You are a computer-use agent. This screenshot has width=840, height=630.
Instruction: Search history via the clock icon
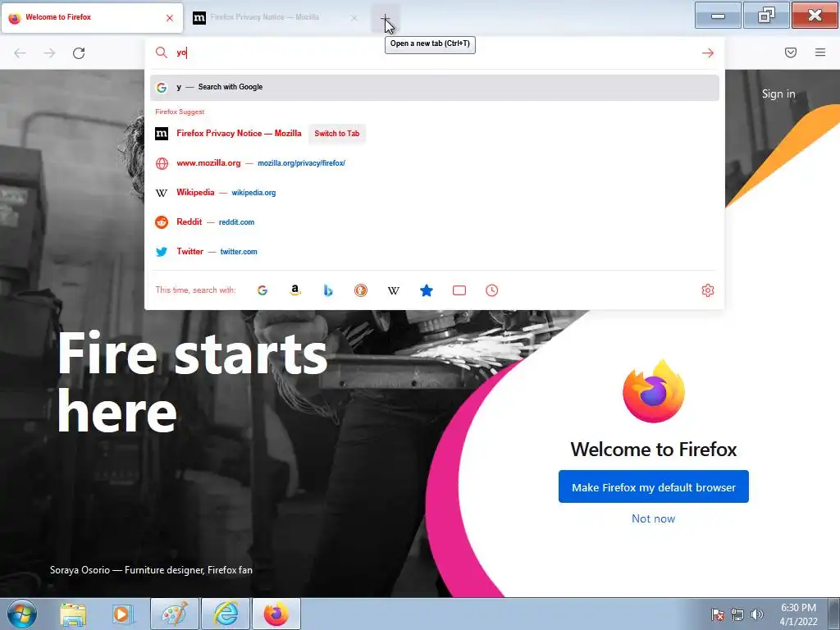492,290
